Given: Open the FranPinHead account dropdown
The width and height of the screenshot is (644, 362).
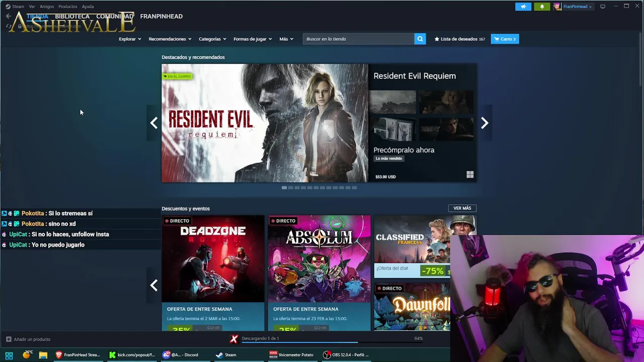Looking at the screenshot, I should tap(574, 7).
